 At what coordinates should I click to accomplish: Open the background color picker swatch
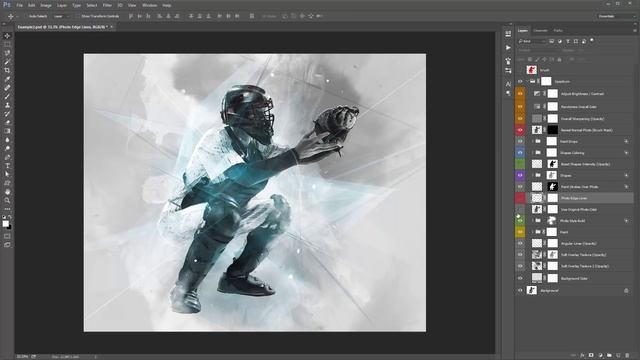[x=9, y=227]
